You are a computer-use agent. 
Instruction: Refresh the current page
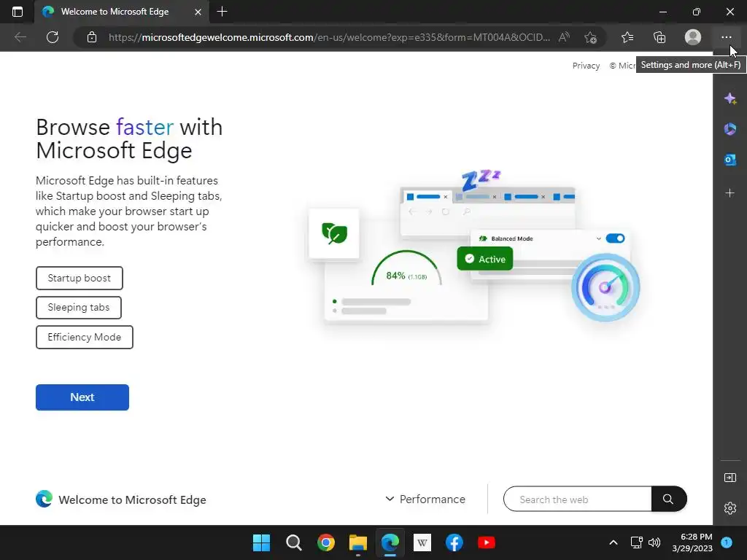(x=53, y=37)
